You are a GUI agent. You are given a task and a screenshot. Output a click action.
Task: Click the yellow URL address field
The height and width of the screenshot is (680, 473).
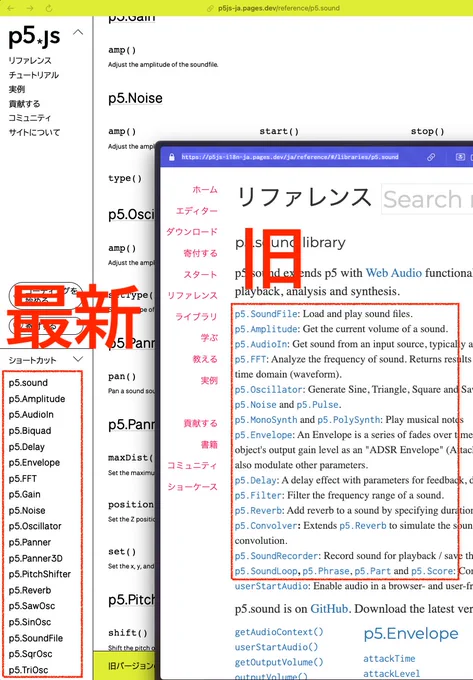point(279,8)
